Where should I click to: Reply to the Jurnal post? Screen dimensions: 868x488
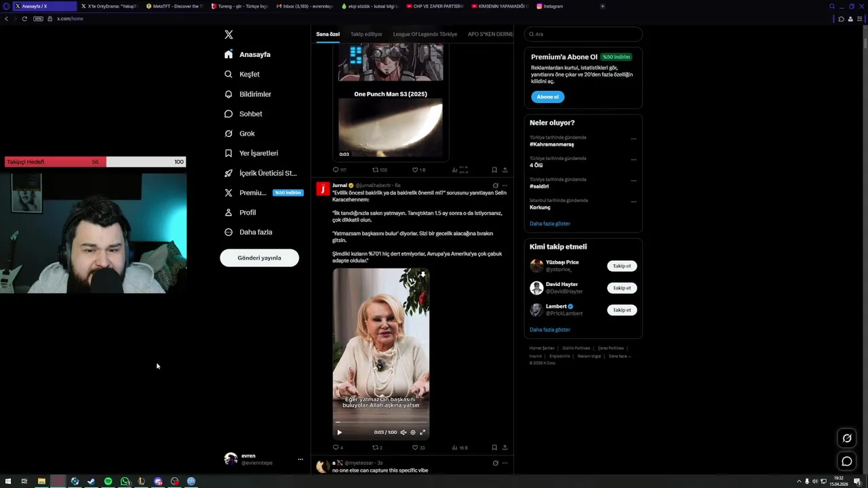click(x=338, y=447)
